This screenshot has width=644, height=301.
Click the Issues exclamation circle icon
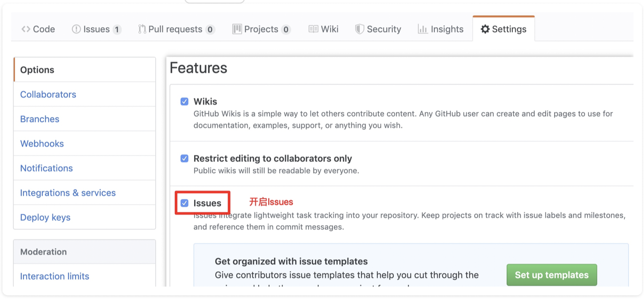tap(76, 29)
